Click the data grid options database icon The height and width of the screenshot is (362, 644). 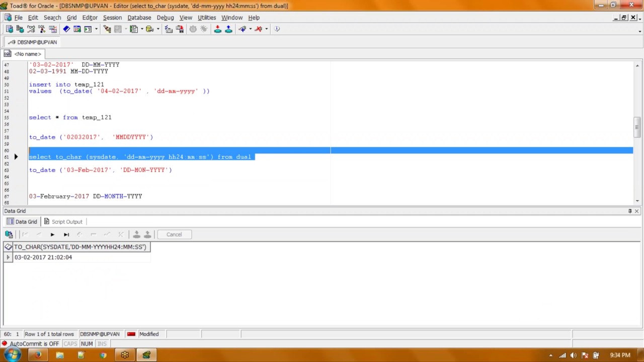coord(9,234)
